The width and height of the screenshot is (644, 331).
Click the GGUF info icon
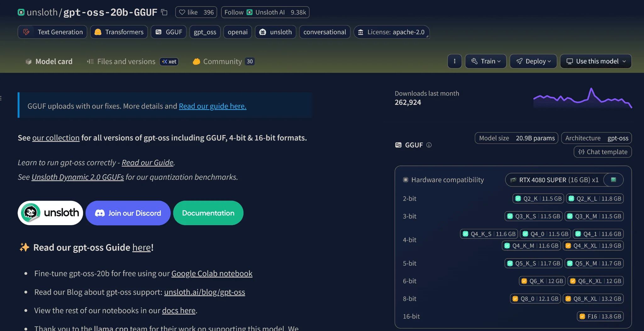(x=429, y=145)
